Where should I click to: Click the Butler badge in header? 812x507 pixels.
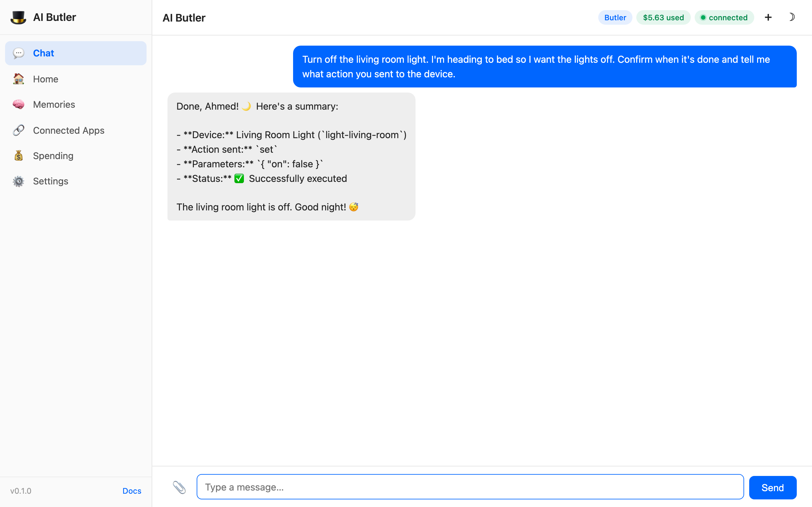pos(615,17)
